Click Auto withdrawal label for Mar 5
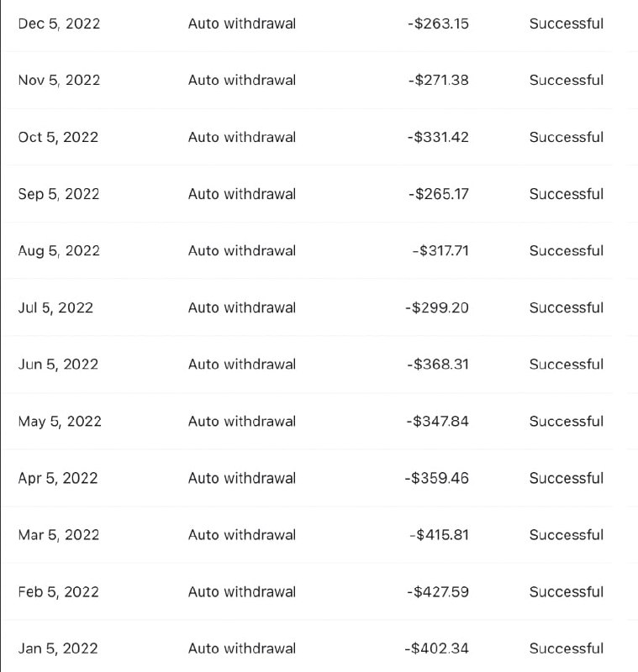 click(242, 535)
